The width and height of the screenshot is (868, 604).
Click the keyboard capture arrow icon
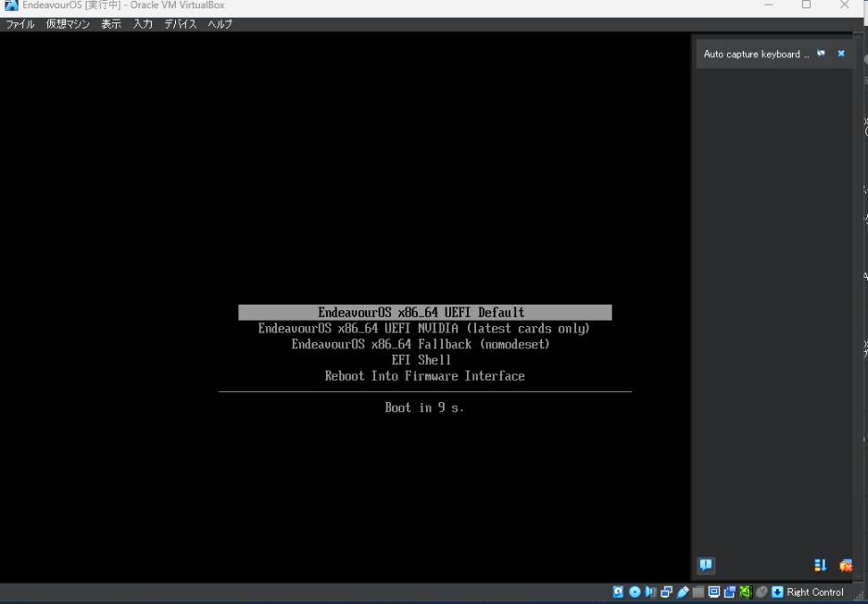coord(777,592)
